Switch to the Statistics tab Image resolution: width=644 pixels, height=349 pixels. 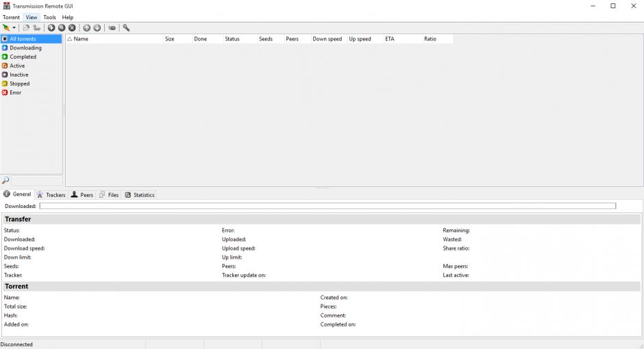(140, 195)
